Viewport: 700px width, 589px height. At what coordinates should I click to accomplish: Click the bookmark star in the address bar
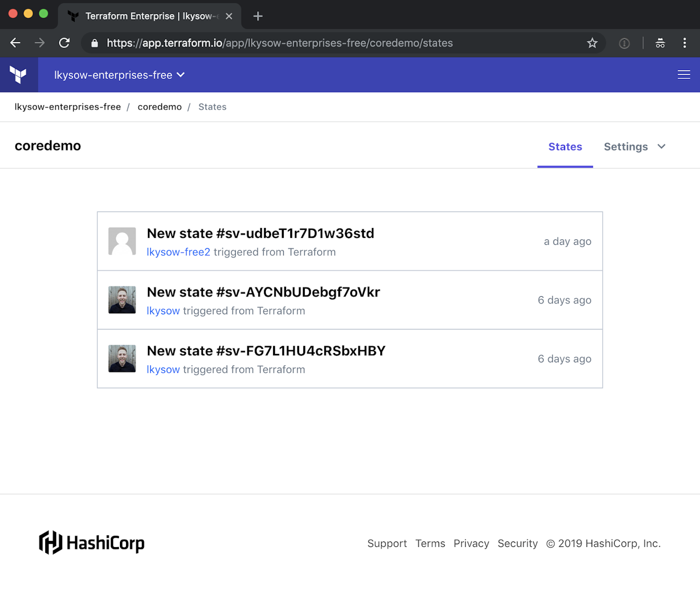click(592, 43)
